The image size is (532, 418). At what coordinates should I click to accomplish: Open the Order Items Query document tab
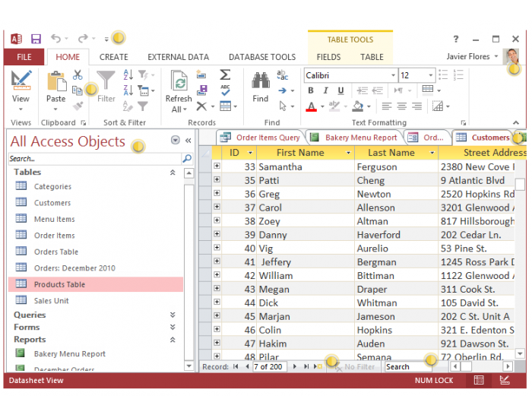(x=261, y=138)
